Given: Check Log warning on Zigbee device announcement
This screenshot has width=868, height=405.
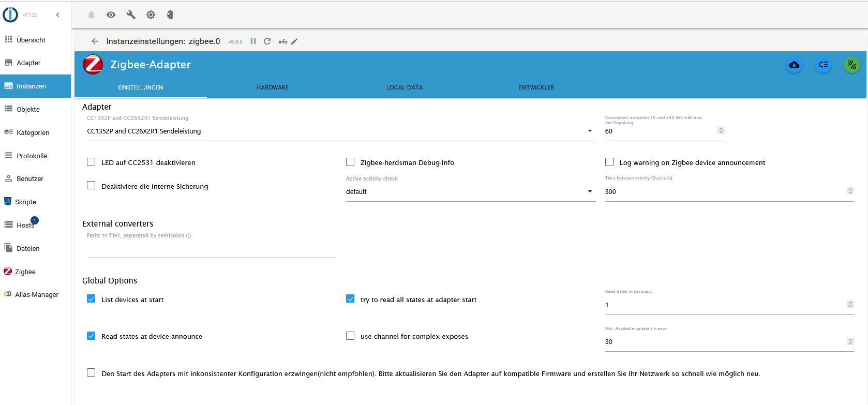Looking at the screenshot, I should pyautogui.click(x=609, y=162).
